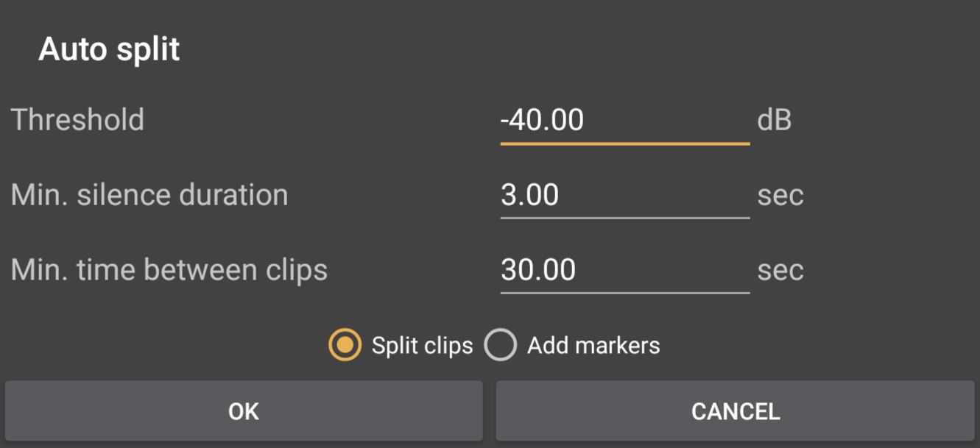The height and width of the screenshot is (448, 980).
Task: Place cursor on the 3.00 silence value
Action: (x=530, y=196)
